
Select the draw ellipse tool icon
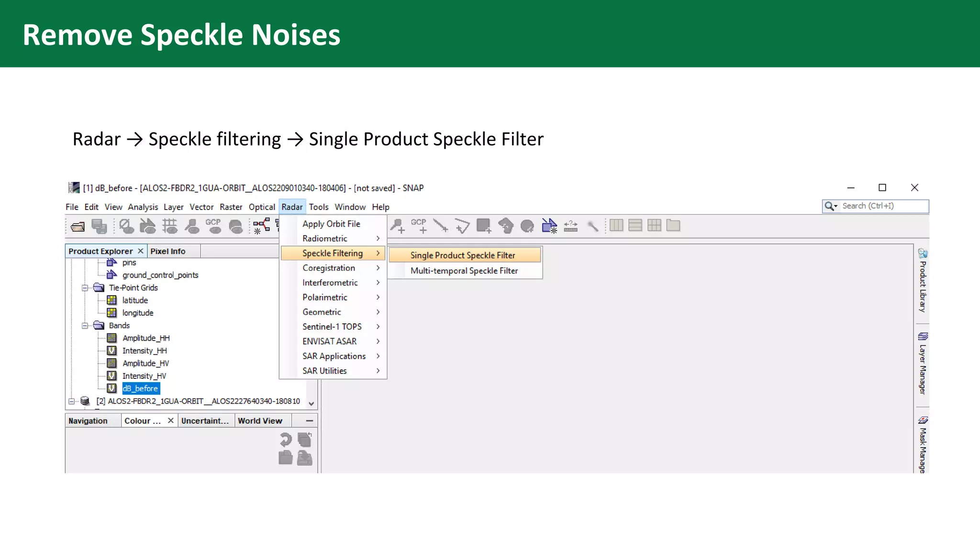pos(527,226)
